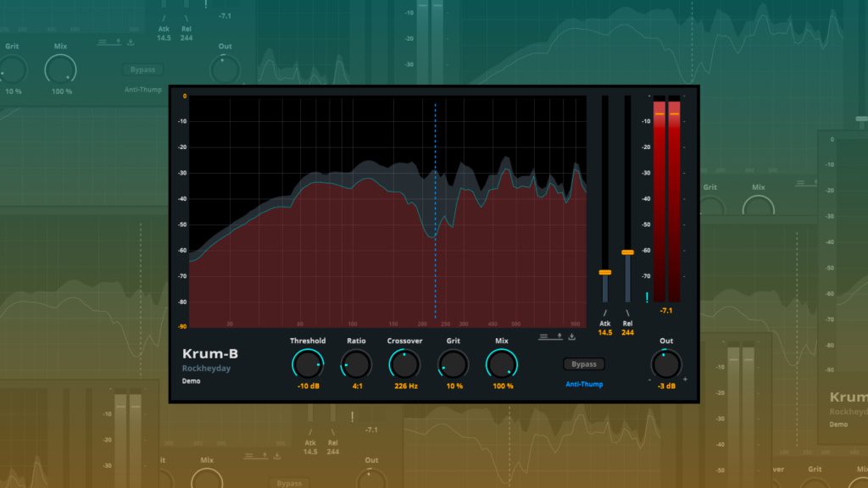Click the orange Atk slider handle
Viewport: 868px width, 488px height.
[605, 272]
